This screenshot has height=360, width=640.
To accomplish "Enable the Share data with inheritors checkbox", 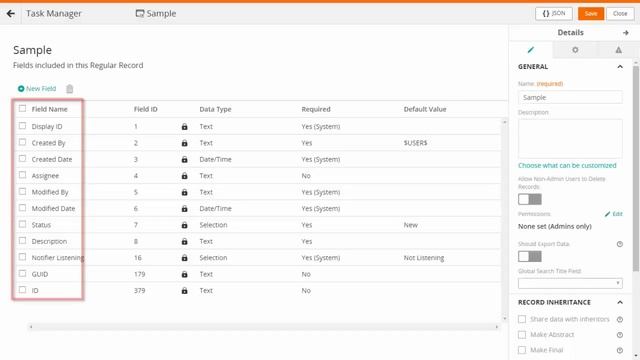I will 522,319.
